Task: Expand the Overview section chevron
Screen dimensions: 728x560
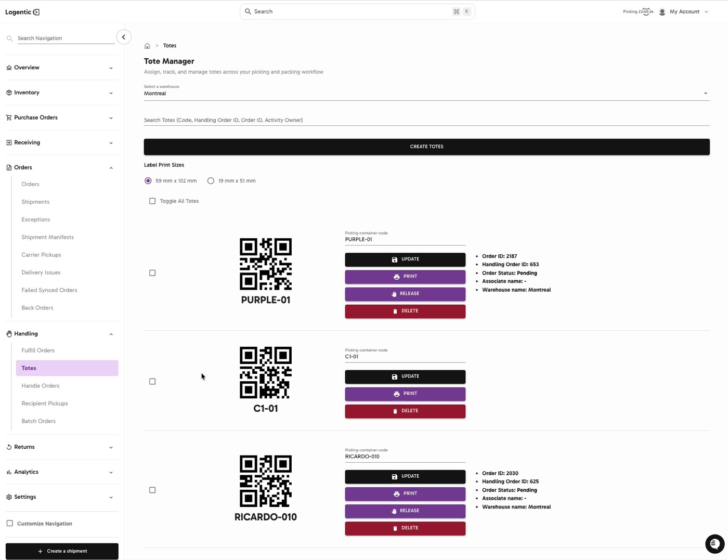Action: tap(111, 68)
